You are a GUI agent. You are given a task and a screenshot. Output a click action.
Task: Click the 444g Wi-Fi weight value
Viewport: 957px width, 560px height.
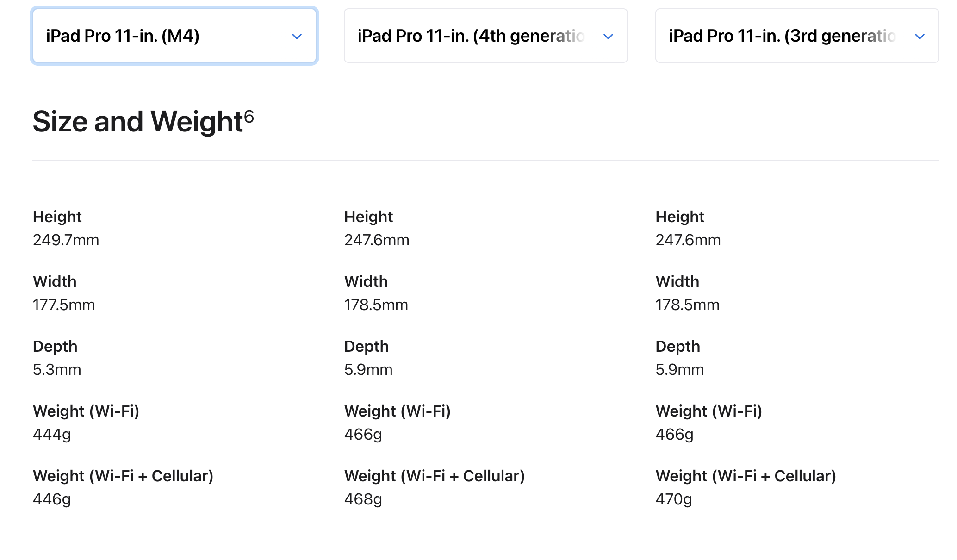point(52,435)
